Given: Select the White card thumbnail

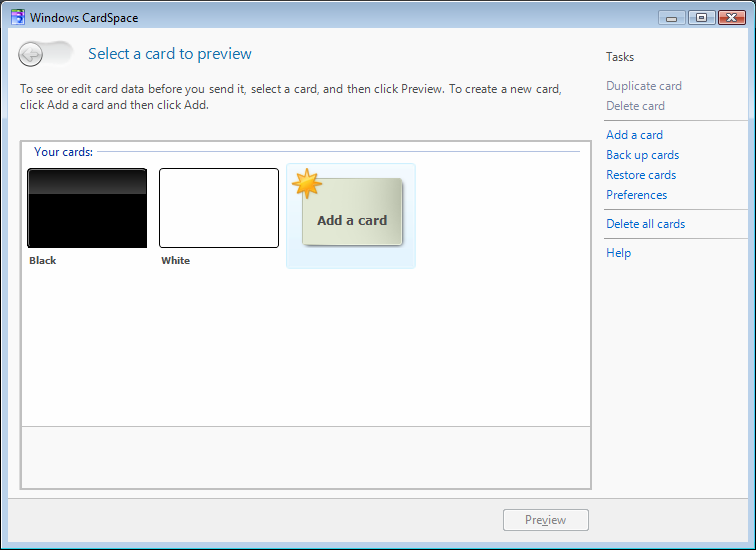Looking at the screenshot, I should (219, 208).
